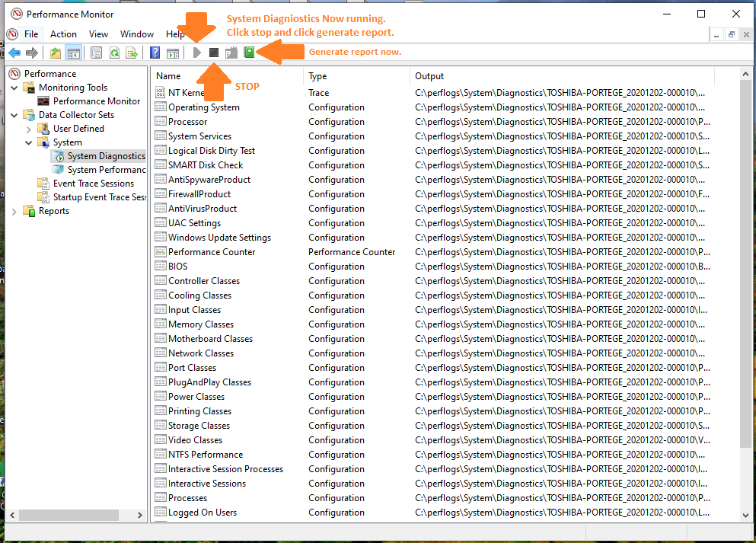Click the BIOS row configuration icon
Screen dimensions: 756x543
(161, 266)
